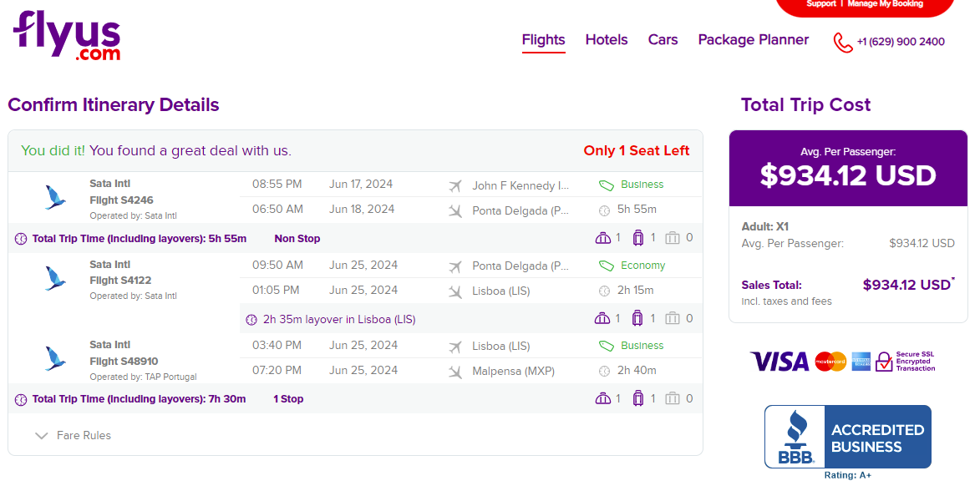Open the Flights tab
The width and height of the screenshot is (980, 486).
pos(544,40)
